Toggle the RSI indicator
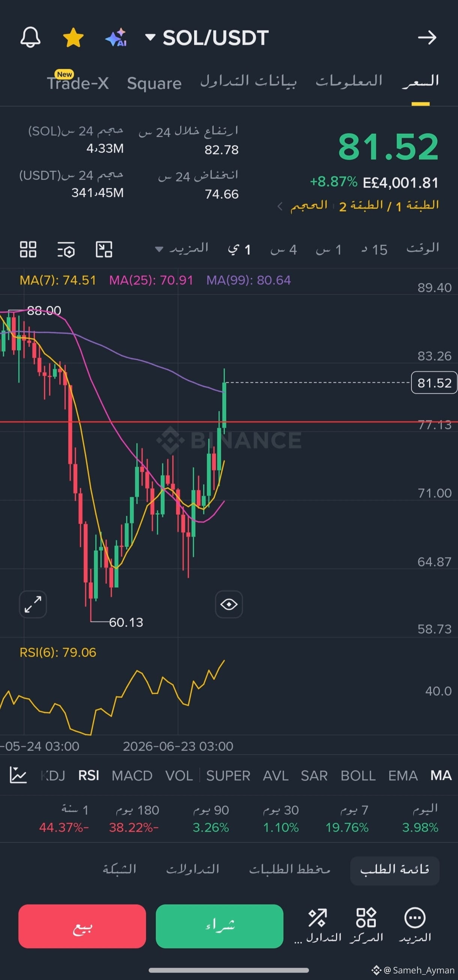The width and height of the screenshot is (458, 980). 89,776
